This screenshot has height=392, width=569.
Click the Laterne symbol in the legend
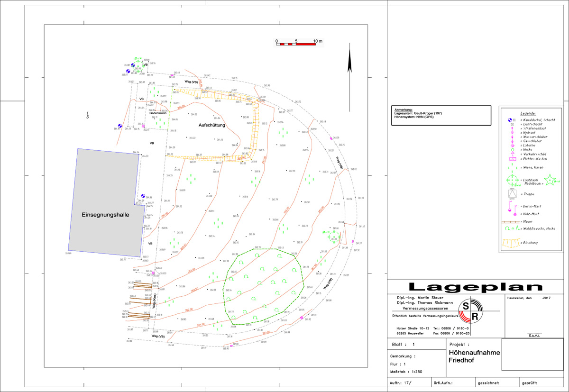click(513, 145)
